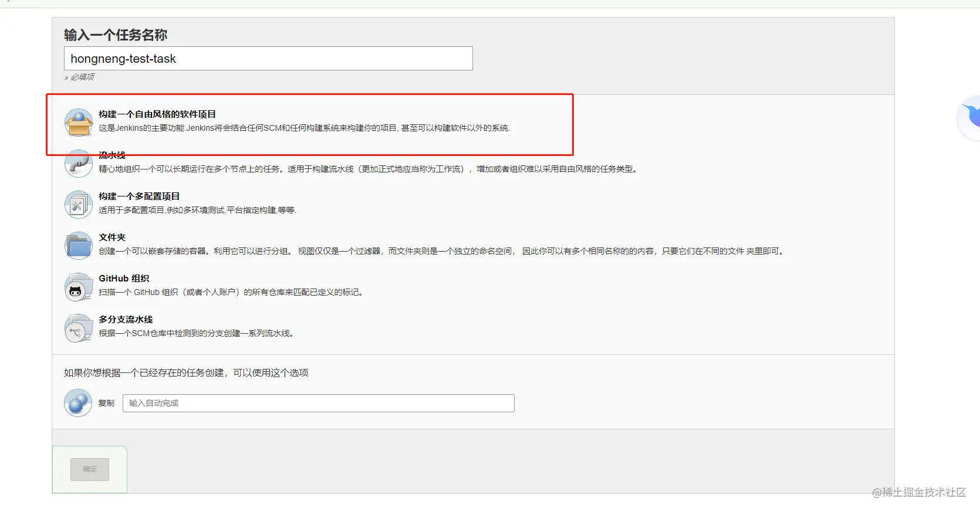This screenshot has height=512, width=980.
Task: Click the 必填项 required hint
Action: pos(79,77)
